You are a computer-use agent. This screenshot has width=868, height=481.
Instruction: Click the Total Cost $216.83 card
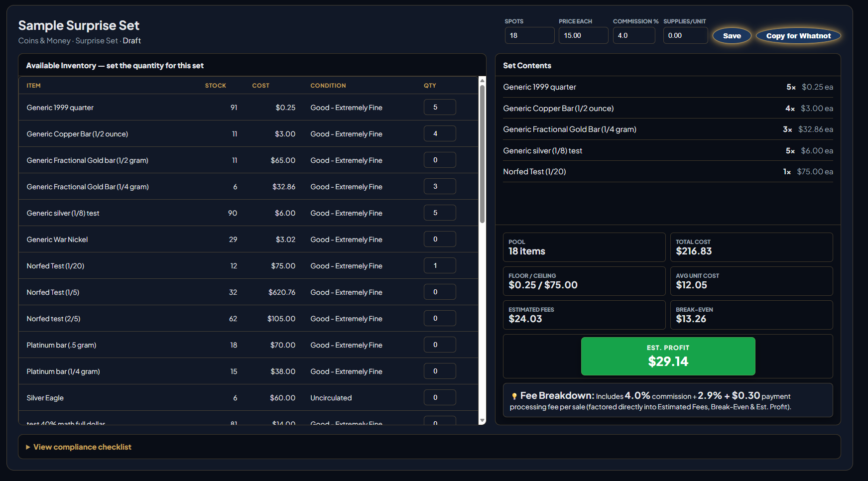[x=751, y=247]
